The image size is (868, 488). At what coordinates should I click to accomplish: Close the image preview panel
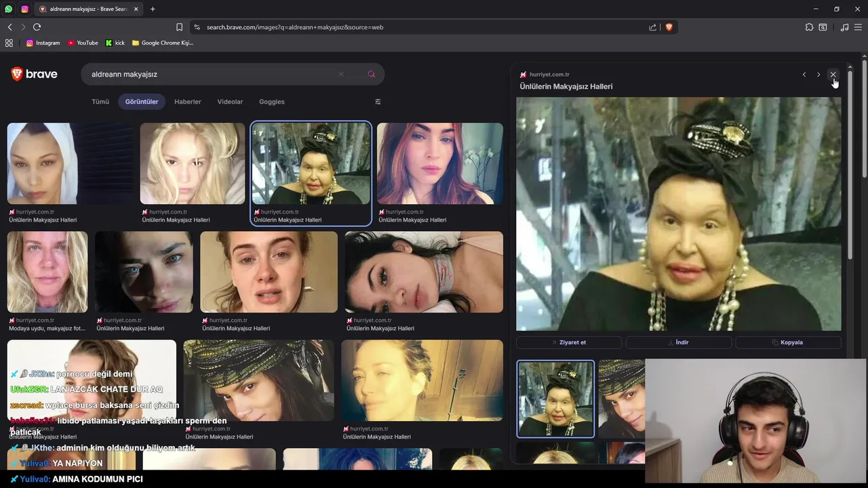pyautogui.click(x=833, y=75)
